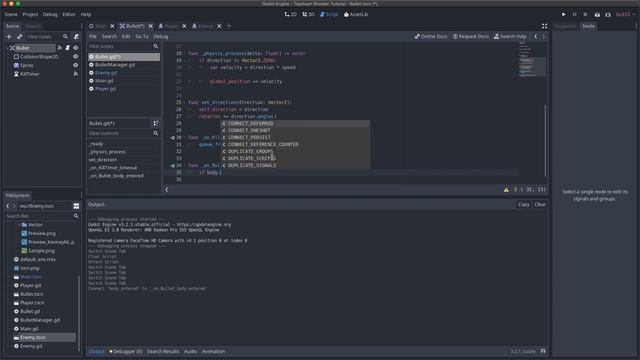The width and height of the screenshot is (640, 360).
Task: Open the script attached to Bullet node
Action: pyautogui.click(x=67, y=48)
